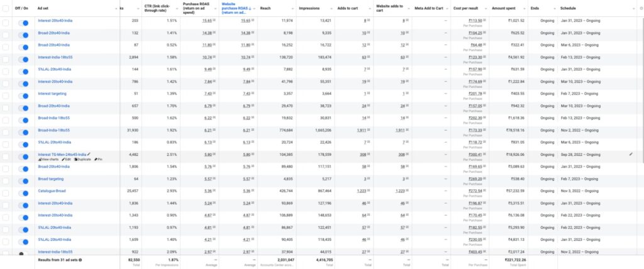Switch off the Catalogue-Broad ad set toggle
The width and height of the screenshot is (644, 269).
coord(24,190)
